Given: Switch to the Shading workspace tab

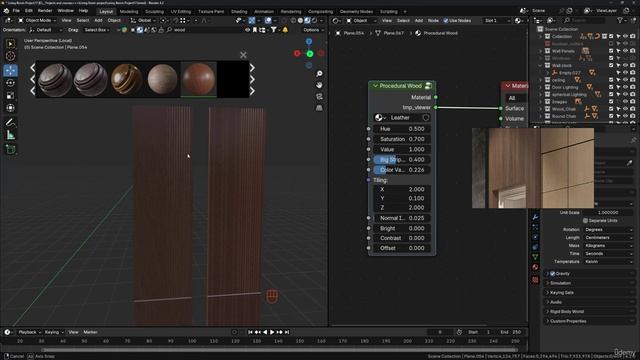Looking at the screenshot, I should point(239,11).
